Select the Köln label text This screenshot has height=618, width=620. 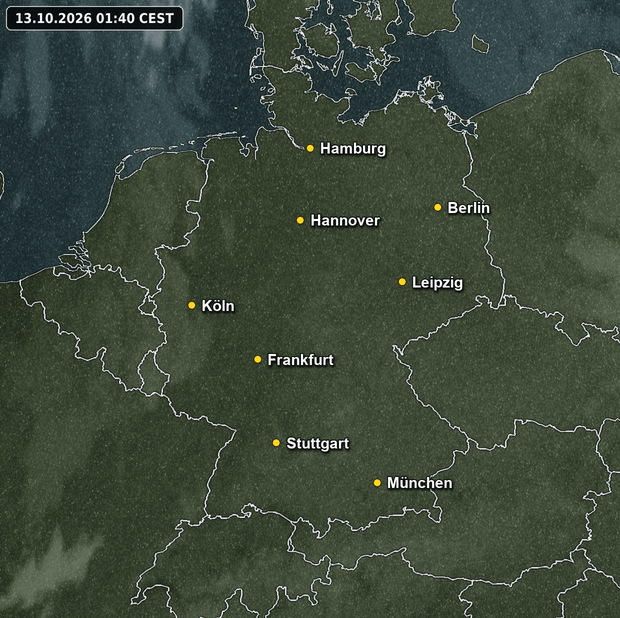pos(218,306)
